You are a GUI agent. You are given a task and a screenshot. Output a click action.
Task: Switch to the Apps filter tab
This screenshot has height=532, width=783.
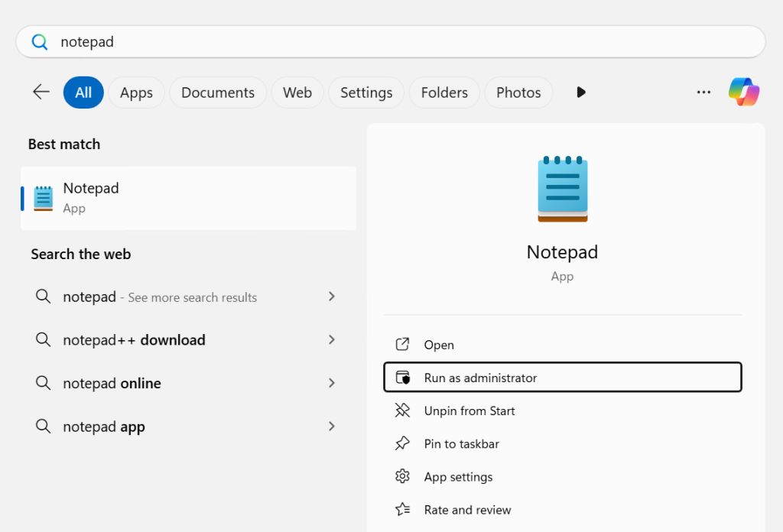[136, 92]
